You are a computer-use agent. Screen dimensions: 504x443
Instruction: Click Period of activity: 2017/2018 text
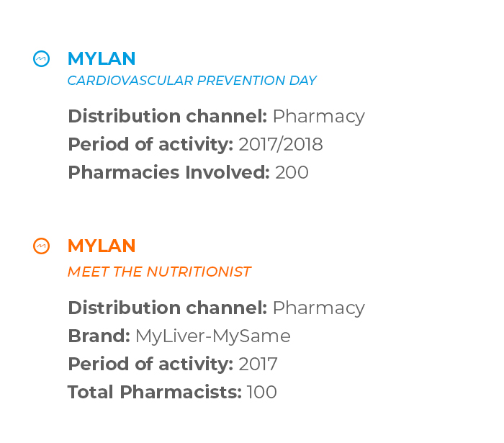pos(195,144)
